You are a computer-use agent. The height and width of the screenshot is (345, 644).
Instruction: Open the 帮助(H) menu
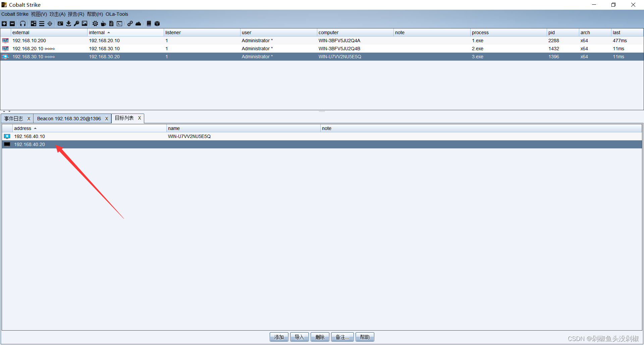95,14
